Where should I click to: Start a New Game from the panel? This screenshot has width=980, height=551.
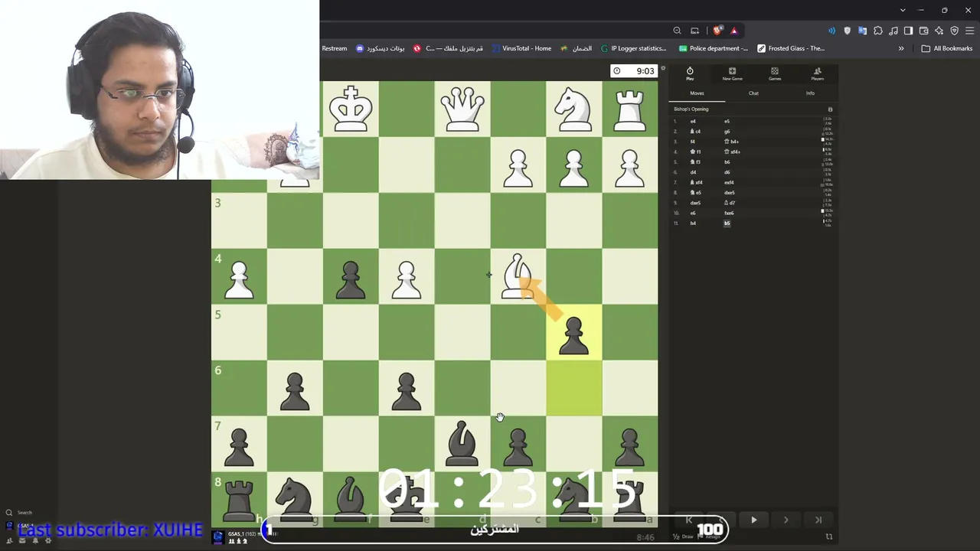pos(732,73)
